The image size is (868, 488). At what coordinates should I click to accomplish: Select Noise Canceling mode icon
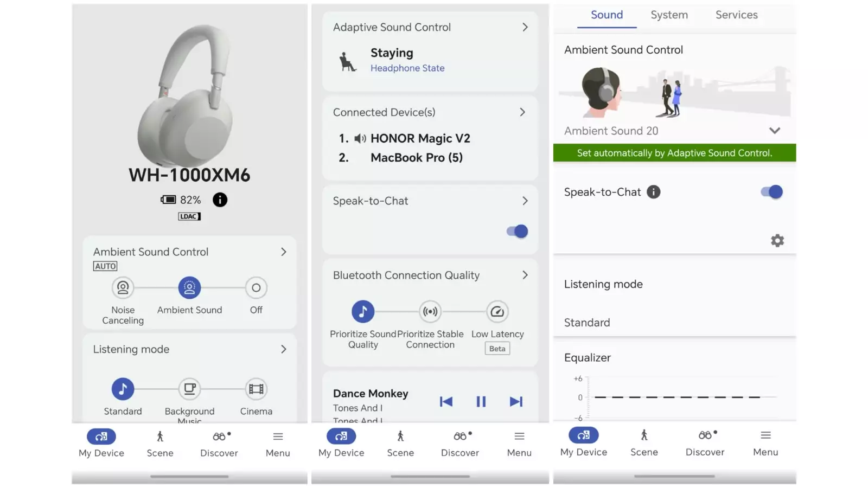(x=123, y=288)
